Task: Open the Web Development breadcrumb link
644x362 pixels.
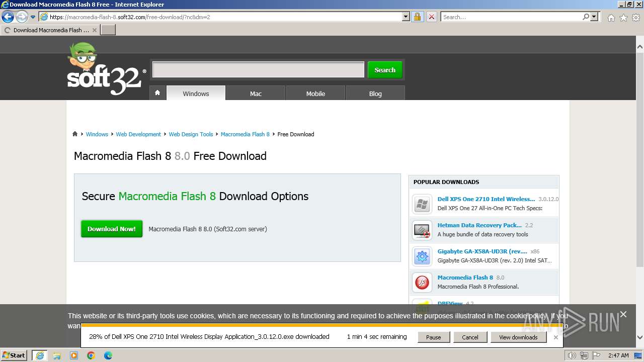Action: pos(138,134)
